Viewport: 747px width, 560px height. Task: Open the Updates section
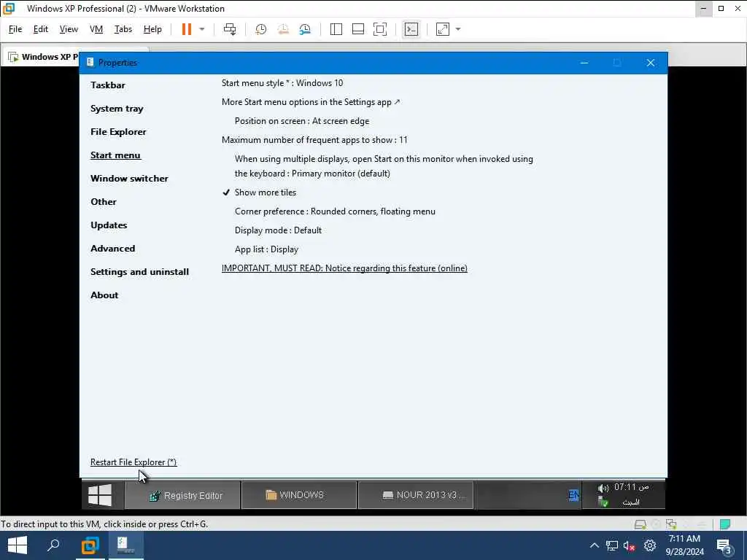click(109, 225)
